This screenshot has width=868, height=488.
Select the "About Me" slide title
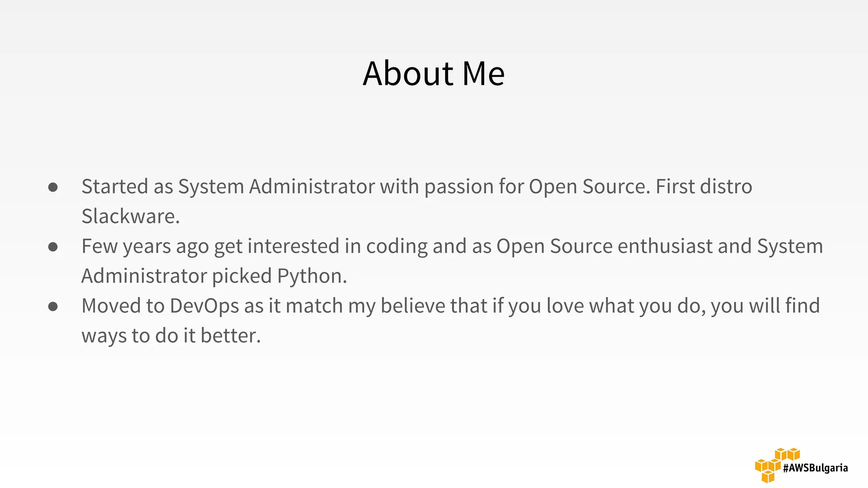coord(434,74)
